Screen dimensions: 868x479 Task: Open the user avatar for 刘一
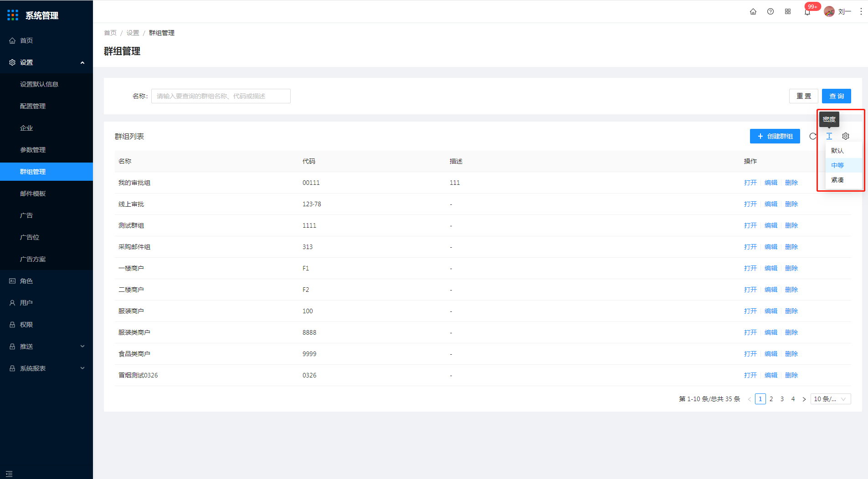(829, 11)
